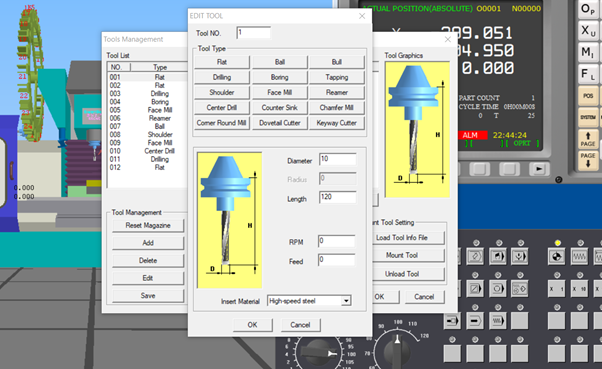Choose Corner Round Mill tool type
The width and height of the screenshot is (602, 369).
[x=222, y=123]
